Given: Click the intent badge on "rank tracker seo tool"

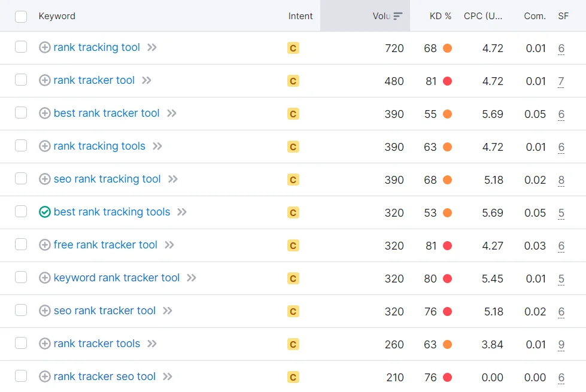Looking at the screenshot, I should pyautogui.click(x=293, y=376).
